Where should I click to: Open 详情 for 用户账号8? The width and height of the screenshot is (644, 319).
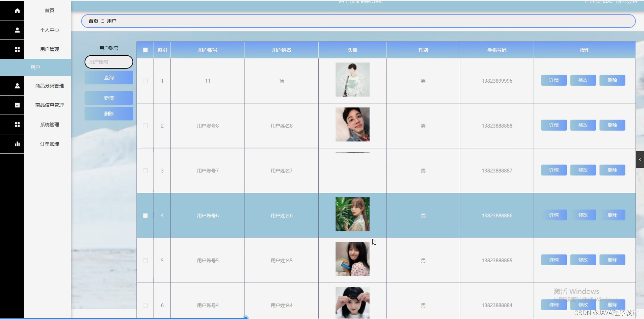pos(554,125)
